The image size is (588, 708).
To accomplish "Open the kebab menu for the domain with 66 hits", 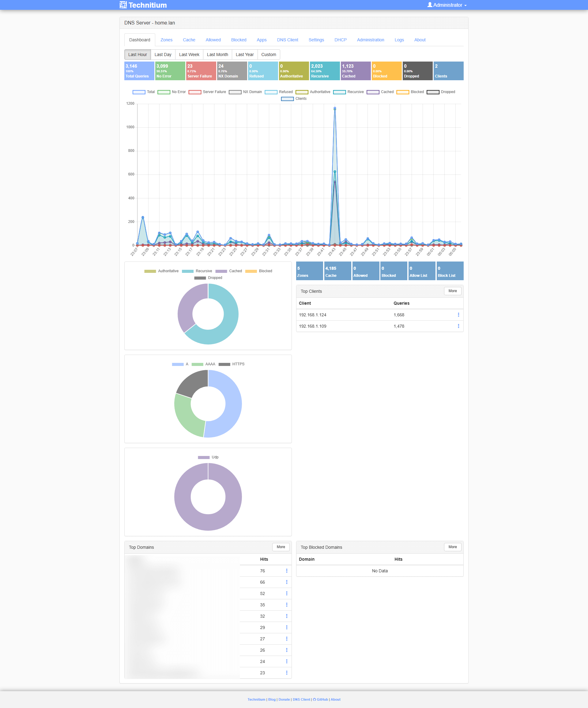I will [x=287, y=582].
